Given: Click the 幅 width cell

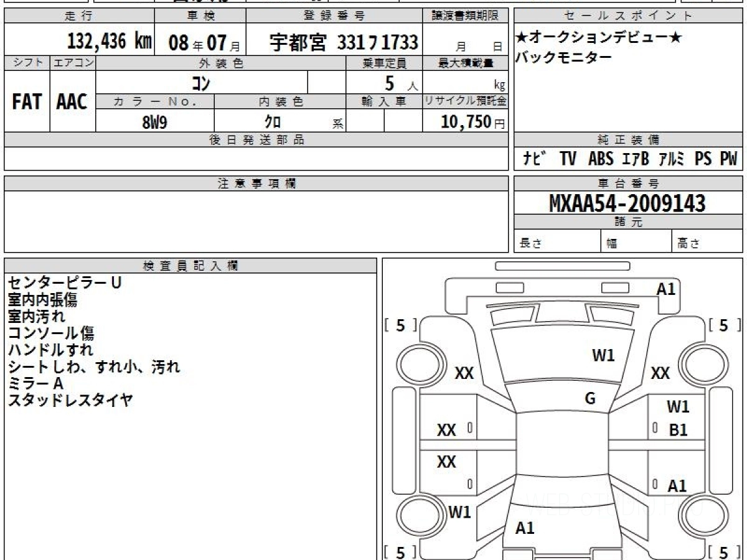Looking at the screenshot, I should (636, 241).
